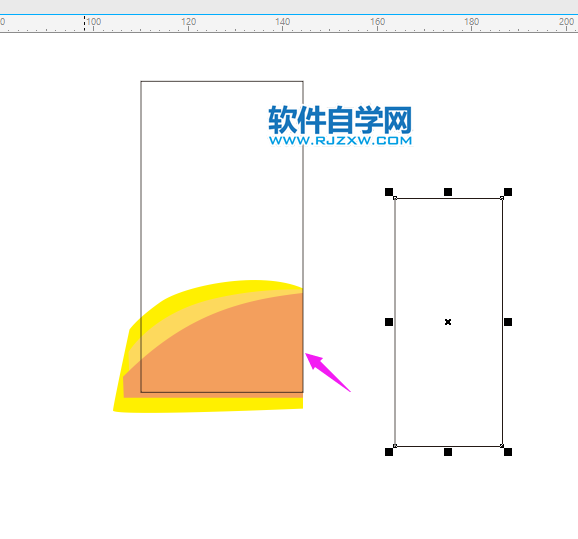
Task: Click the bottom-right selection handle
Action: coord(508,452)
